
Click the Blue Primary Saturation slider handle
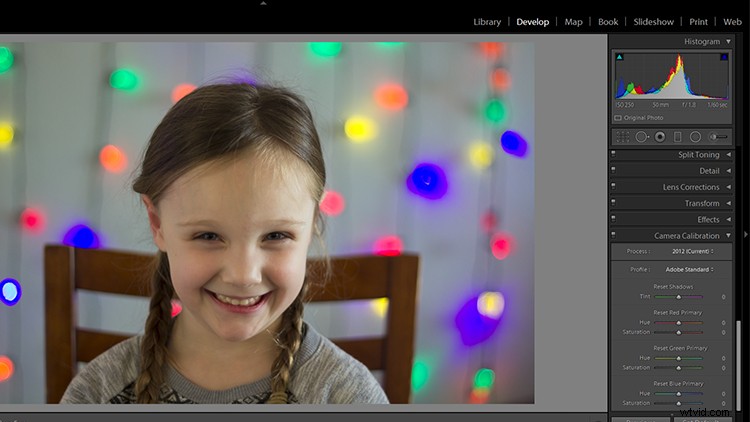tap(678, 403)
